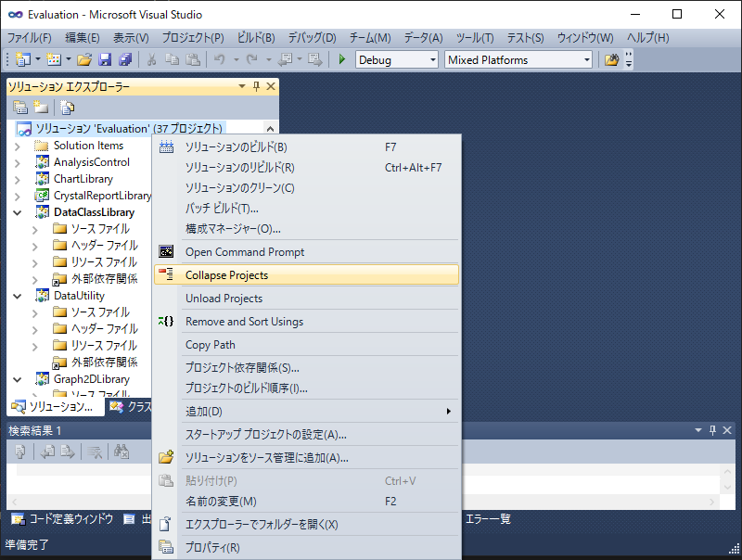Open the コード定義ウィンドウ tab
The height and width of the screenshot is (560, 742).
(63, 519)
